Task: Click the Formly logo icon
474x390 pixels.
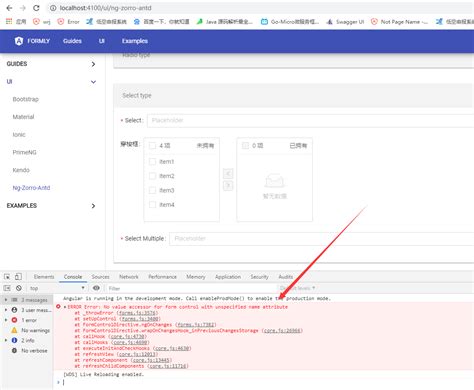Action: click(x=19, y=41)
